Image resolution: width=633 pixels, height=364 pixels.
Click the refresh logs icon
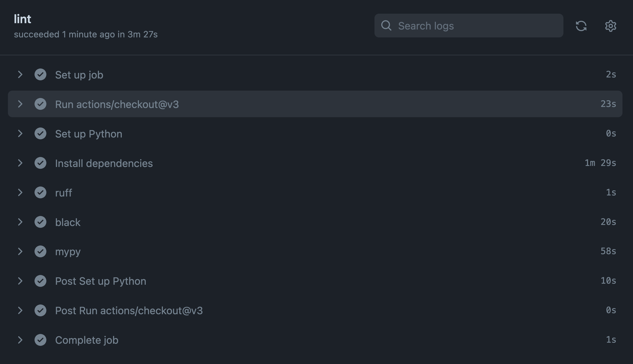pyautogui.click(x=581, y=26)
